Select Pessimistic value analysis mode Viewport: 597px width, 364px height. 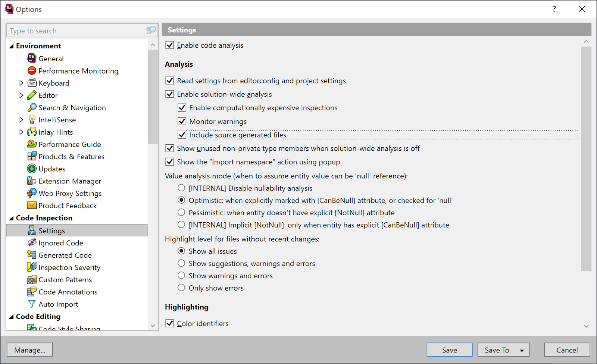click(181, 213)
